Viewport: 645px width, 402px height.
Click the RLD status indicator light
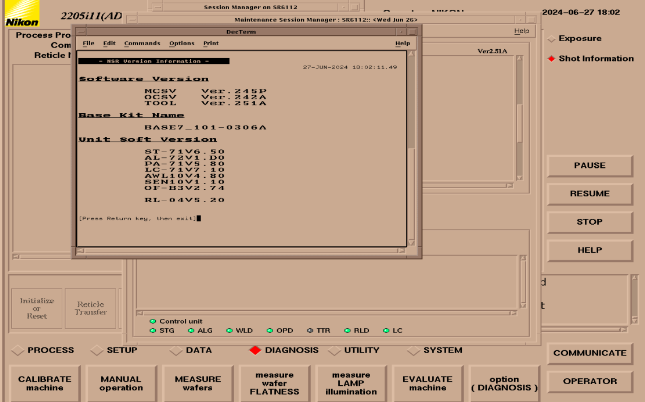347,330
